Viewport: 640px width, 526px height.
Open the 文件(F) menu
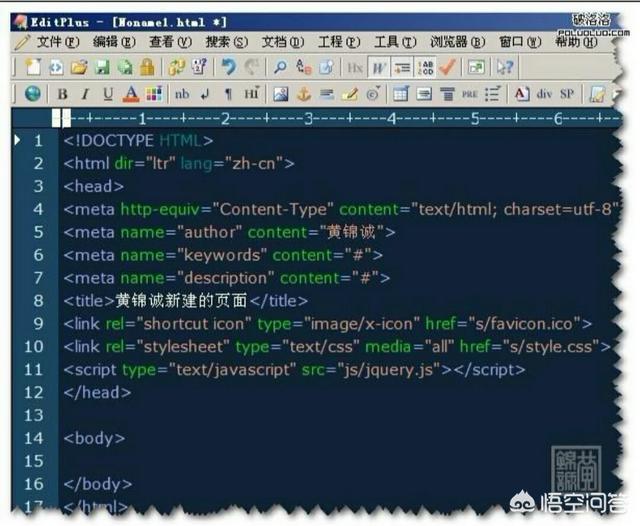point(58,42)
